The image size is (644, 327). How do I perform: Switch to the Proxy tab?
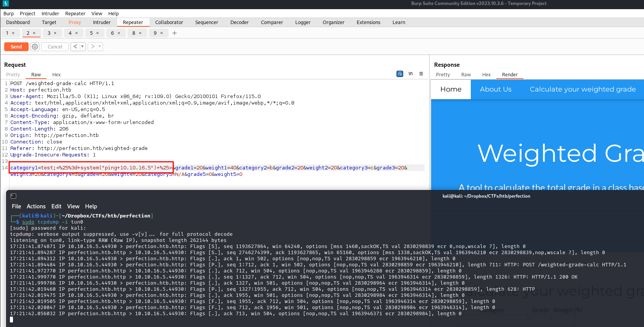(75, 23)
